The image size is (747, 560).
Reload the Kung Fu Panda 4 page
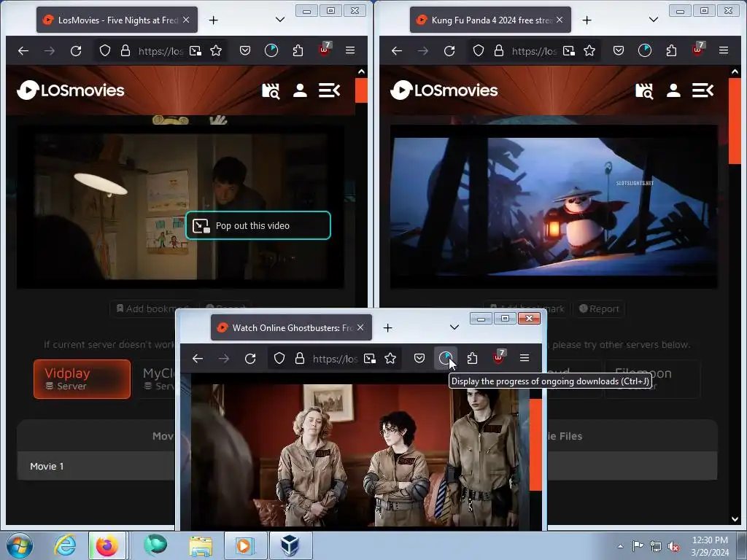449,50
